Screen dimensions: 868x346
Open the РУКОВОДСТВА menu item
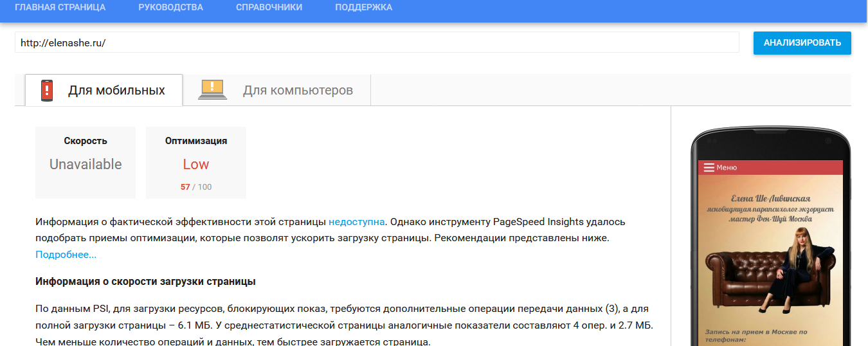170,8
